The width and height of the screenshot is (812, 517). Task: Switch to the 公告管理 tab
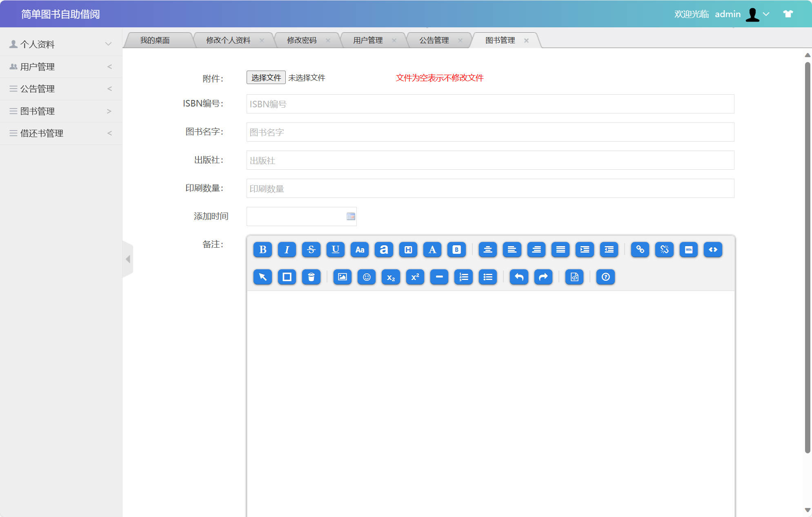pos(434,40)
